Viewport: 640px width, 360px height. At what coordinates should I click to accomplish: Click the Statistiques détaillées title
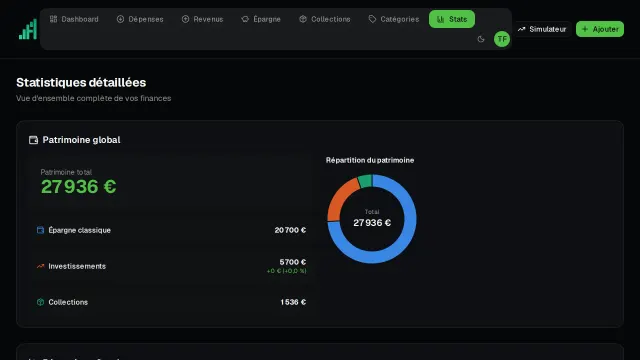(x=81, y=82)
